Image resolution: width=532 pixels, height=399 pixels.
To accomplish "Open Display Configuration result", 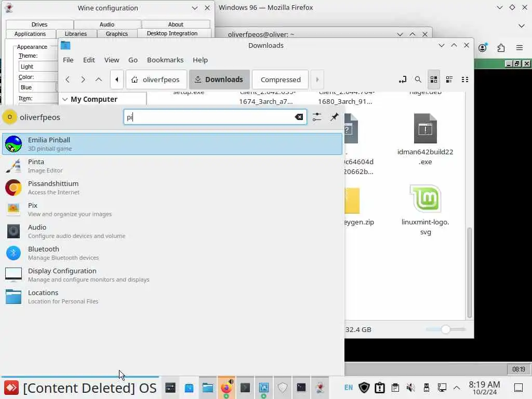I will tap(172, 275).
